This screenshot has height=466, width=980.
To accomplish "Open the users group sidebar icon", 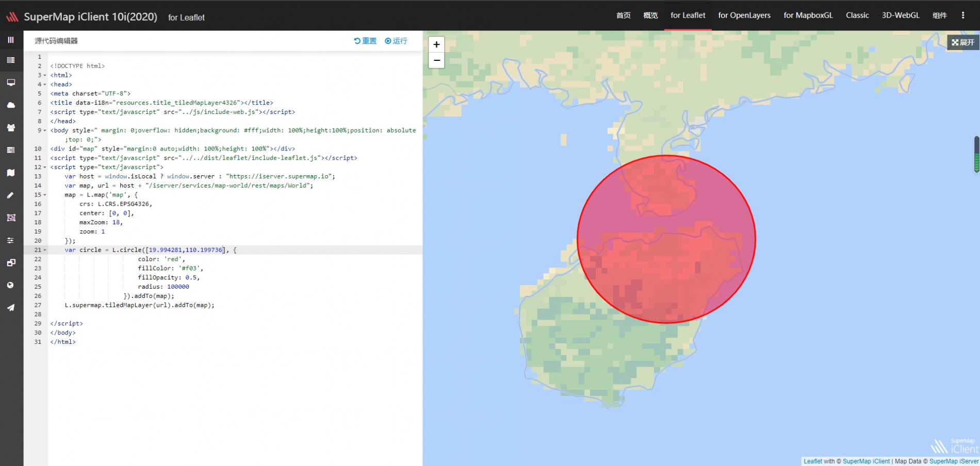I will coord(11,128).
